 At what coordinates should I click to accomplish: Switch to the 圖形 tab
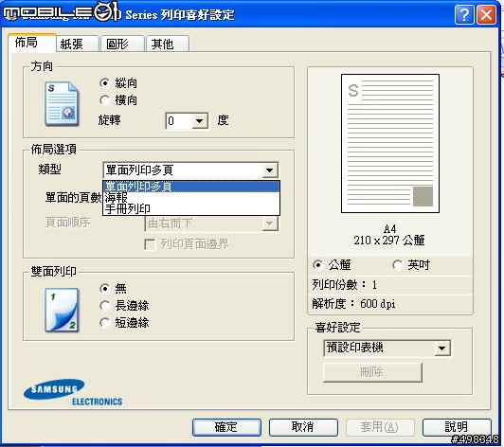[x=122, y=44]
